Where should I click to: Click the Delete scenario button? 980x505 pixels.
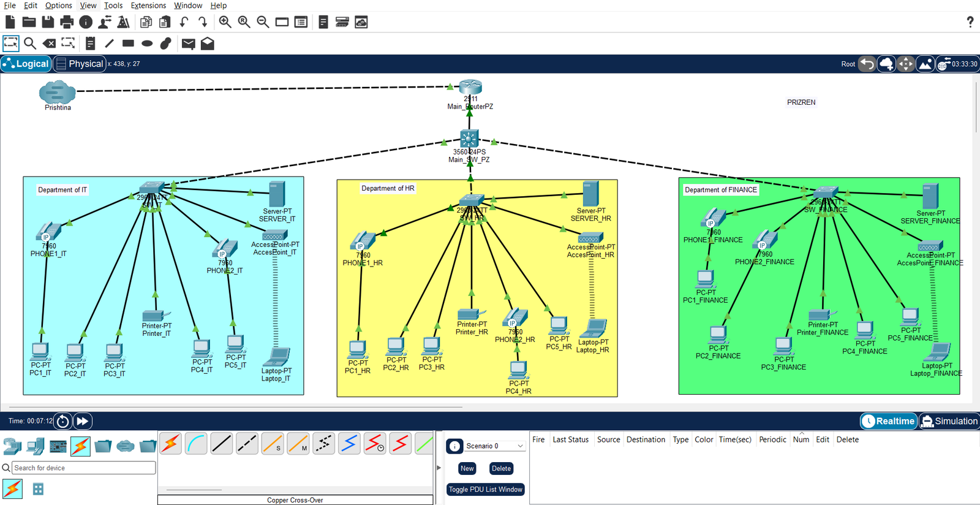(x=501, y=468)
